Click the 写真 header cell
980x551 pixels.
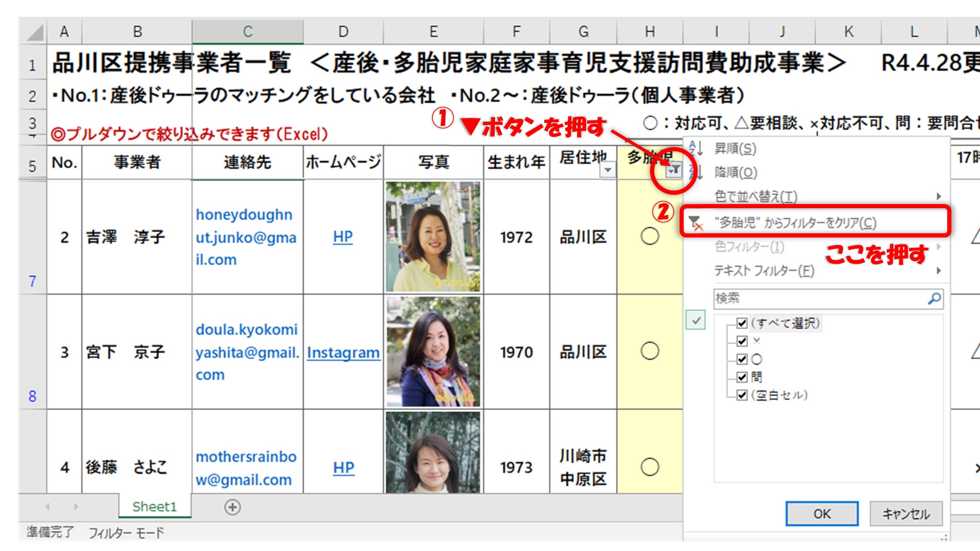pyautogui.click(x=433, y=162)
